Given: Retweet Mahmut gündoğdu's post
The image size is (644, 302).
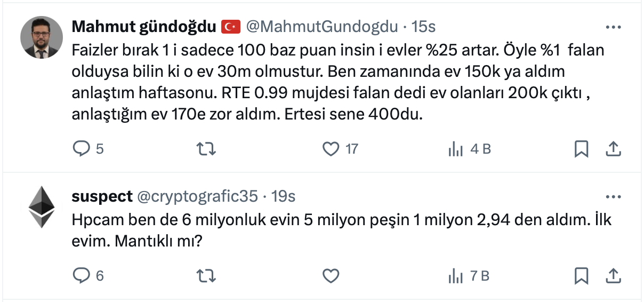Looking at the screenshot, I should coord(206,149).
